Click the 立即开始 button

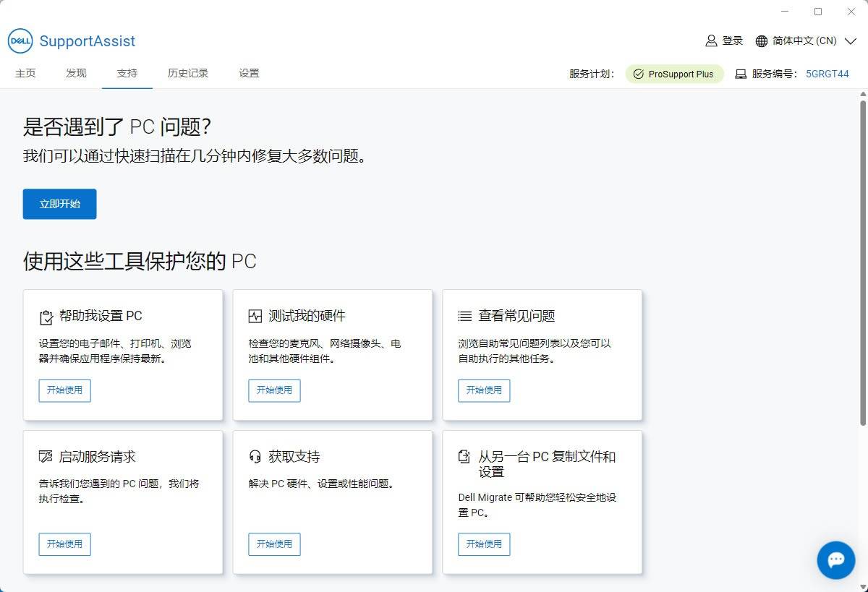pos(59,204)
